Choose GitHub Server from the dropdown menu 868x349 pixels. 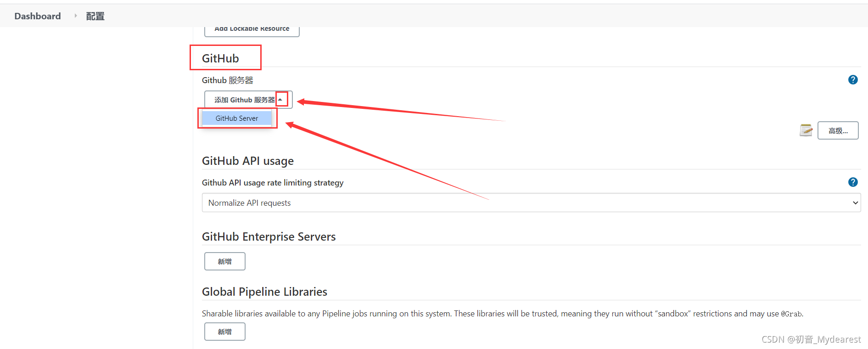237,118
